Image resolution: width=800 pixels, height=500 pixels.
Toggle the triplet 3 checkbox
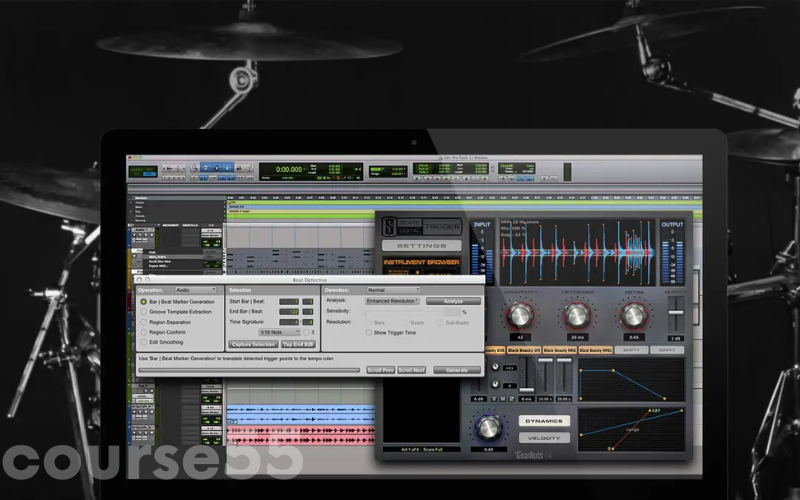(x=306, y=332)
